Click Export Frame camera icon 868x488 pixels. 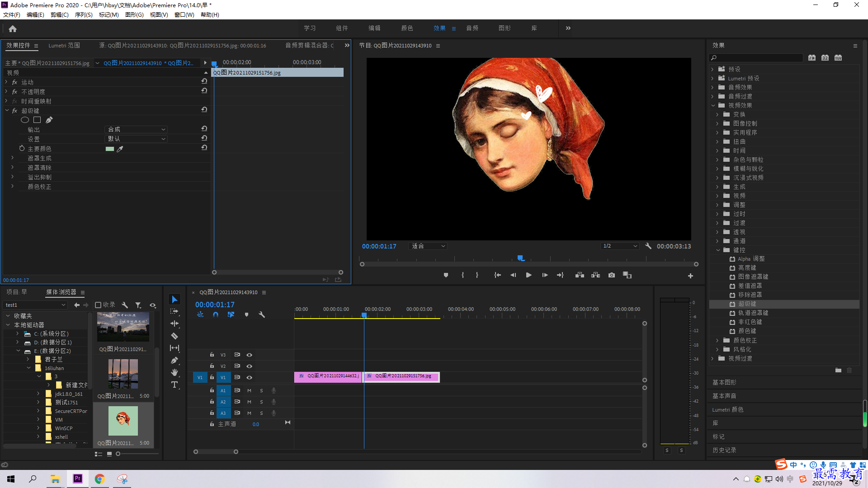point(612,275)
